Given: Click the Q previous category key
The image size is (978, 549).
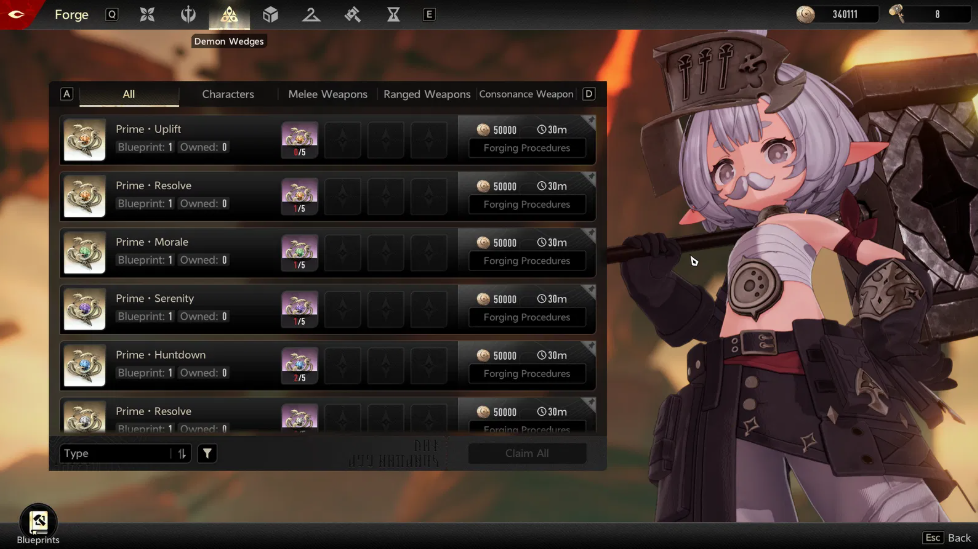Looking at the screenshot, I should [x=112, y=14].
